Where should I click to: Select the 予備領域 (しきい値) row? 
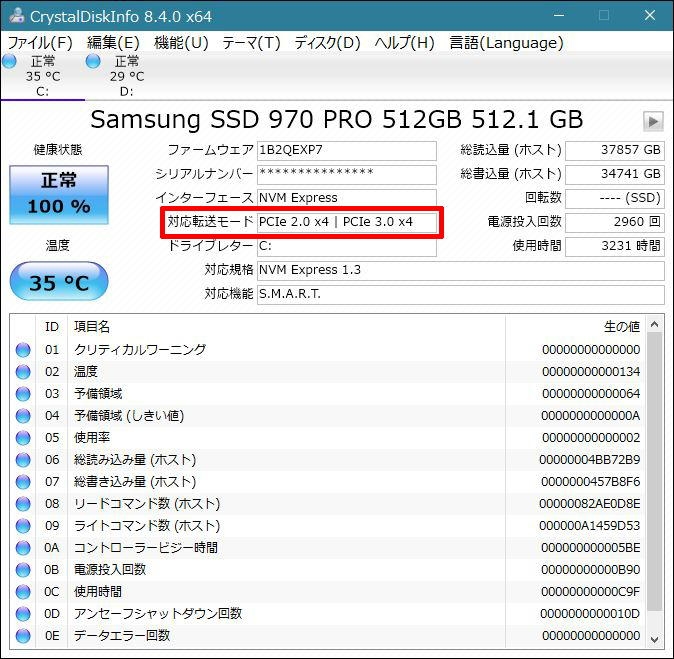point(328,416)
